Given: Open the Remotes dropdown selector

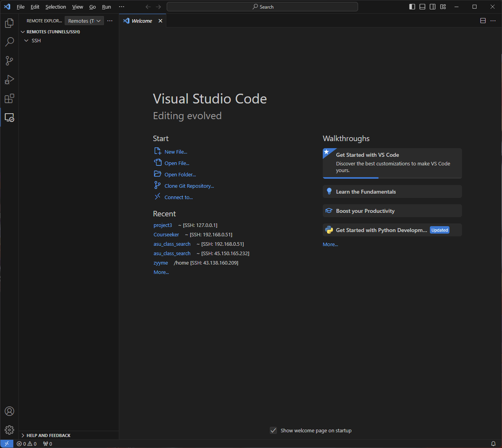Looking at the screenshot, I should (84, 21).
